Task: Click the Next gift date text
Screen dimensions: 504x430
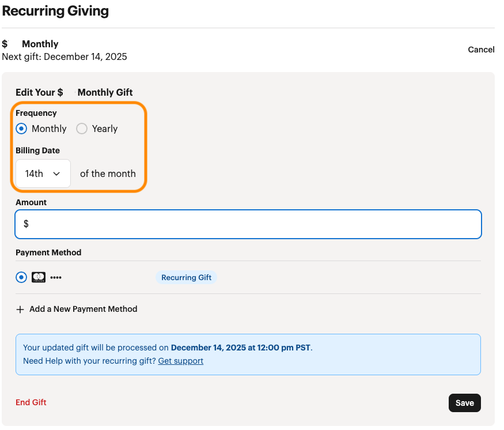Action: (65, 56)
